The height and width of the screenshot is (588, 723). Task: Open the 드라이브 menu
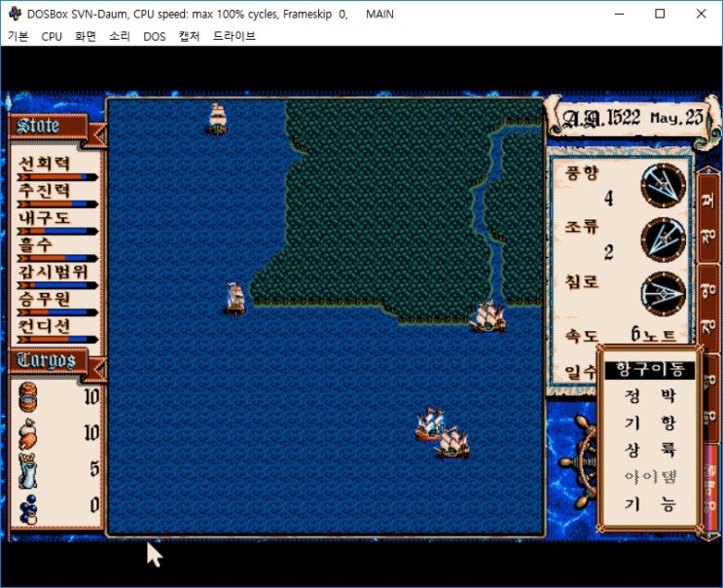point(235,36)
